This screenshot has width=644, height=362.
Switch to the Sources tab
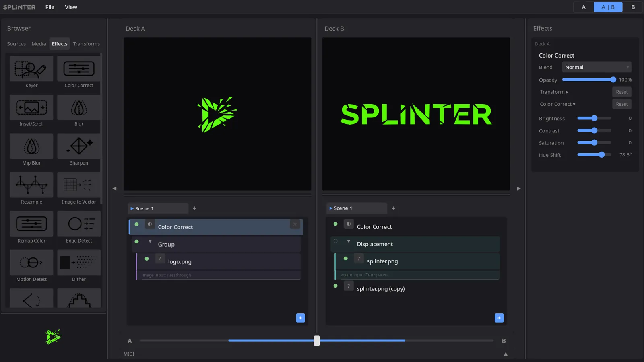click(17, 44)
